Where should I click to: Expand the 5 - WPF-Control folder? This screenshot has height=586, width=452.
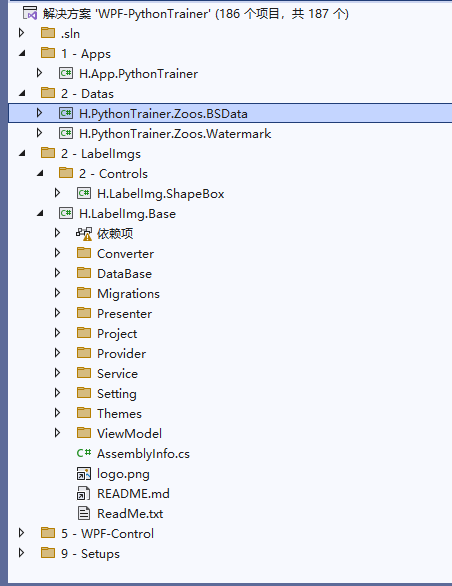22,533
